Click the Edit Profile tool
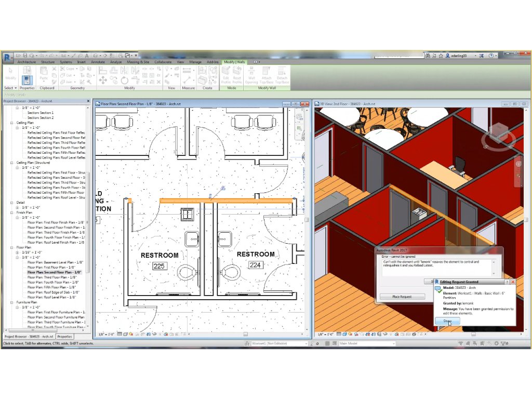 click(226, 75)
